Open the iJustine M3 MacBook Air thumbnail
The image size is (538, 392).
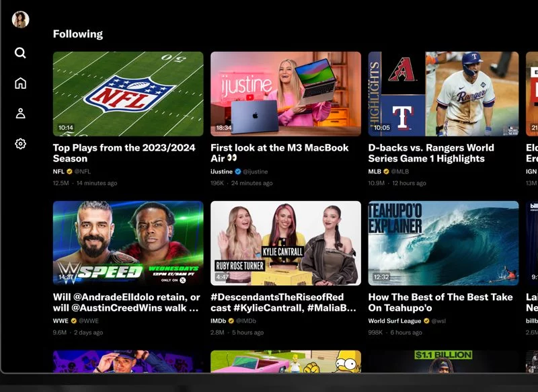pyautogui.click(x=285, y=93)
